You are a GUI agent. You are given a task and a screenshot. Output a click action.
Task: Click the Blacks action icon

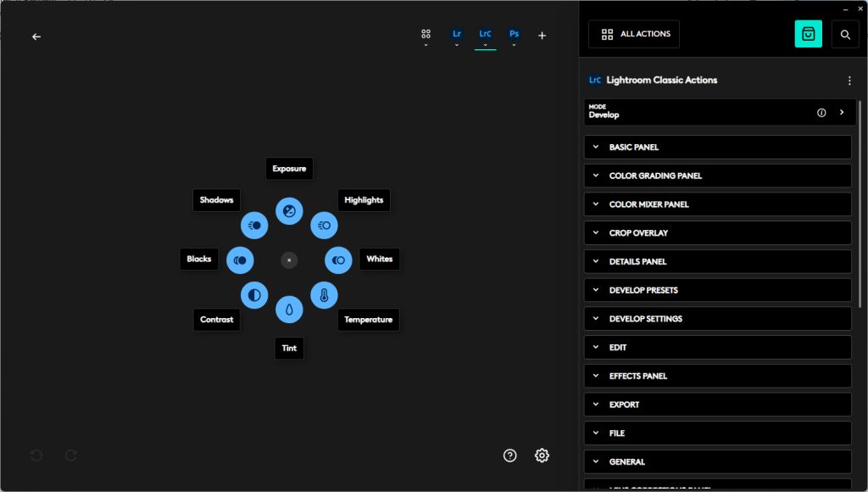[240, 260]
